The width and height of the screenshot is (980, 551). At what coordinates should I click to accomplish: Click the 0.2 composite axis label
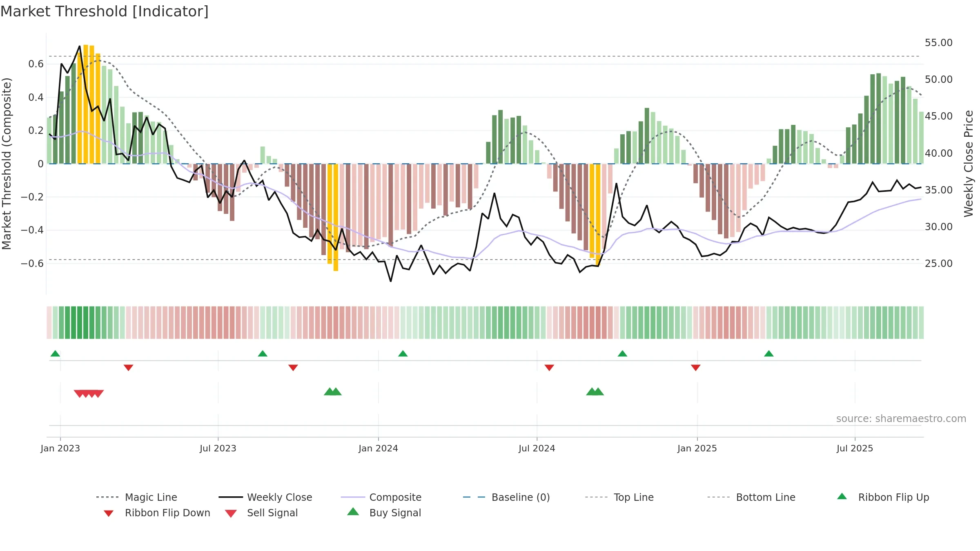point(36,130)
